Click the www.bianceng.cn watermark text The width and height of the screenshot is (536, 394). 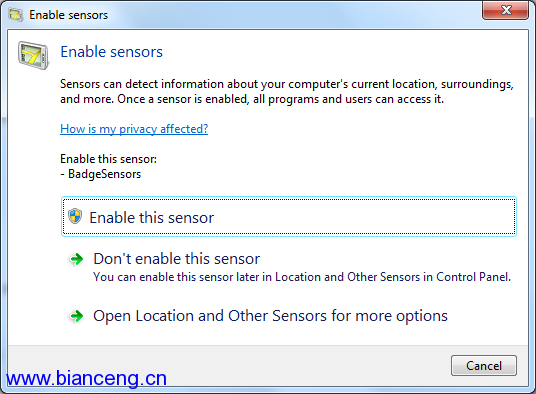click(x=86, y=379)
